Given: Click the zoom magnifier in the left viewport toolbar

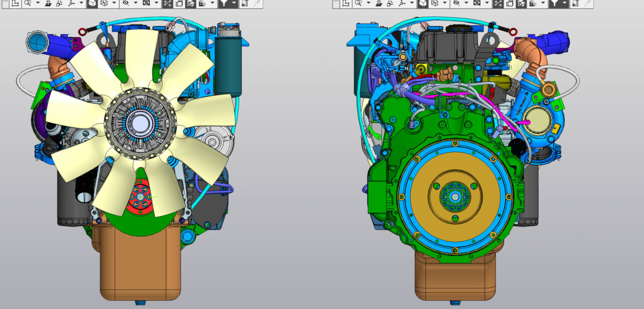Looking at the screenshot, I should pos(28,3).
